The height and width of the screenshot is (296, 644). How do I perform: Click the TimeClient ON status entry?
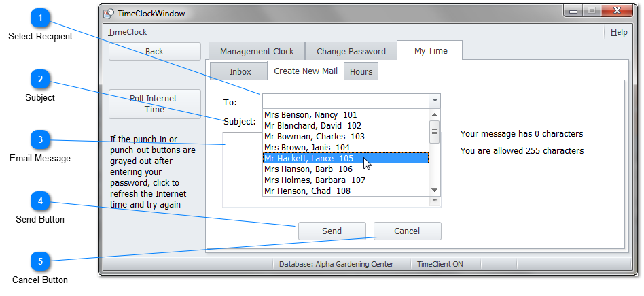pyautogui.click(x=440, y=264)
